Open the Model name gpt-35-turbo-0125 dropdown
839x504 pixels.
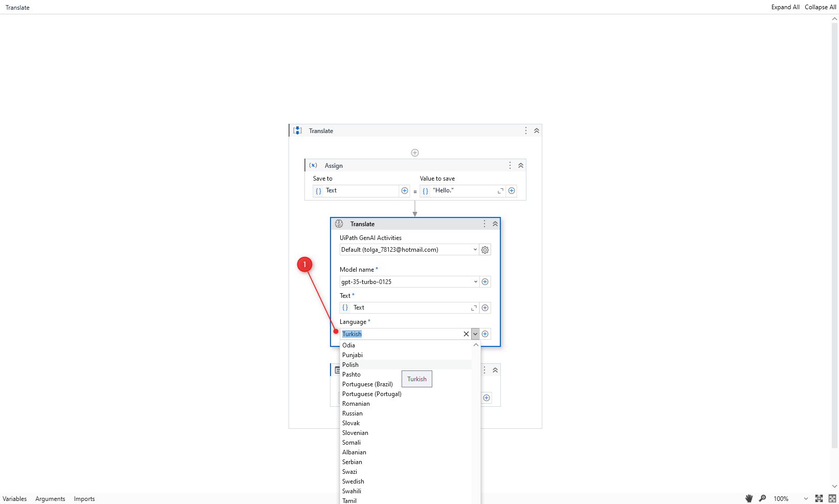tap(409, 282)
